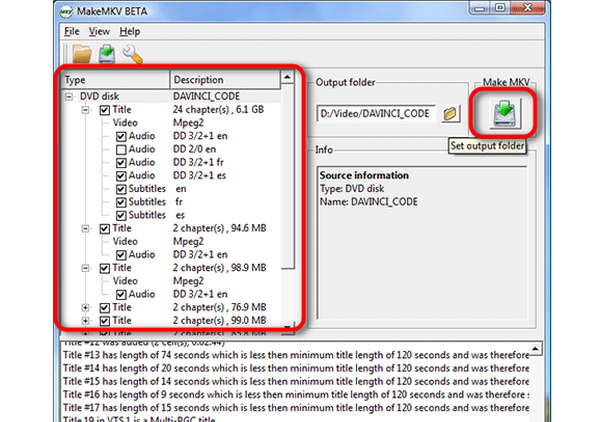600x422 pixels.
Task: Click the title tree scroll up arrow
Action: point(287,78)
